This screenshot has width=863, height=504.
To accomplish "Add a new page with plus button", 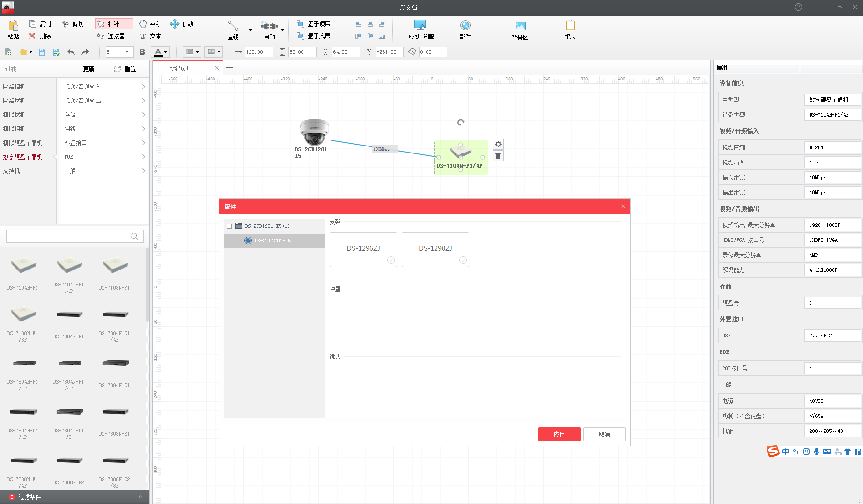I will [229, 68].
